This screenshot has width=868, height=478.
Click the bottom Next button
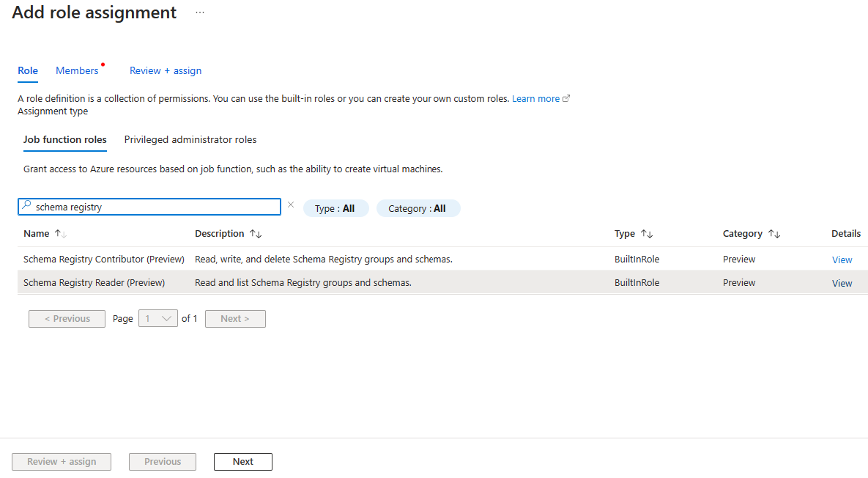(x=243, y=461)
